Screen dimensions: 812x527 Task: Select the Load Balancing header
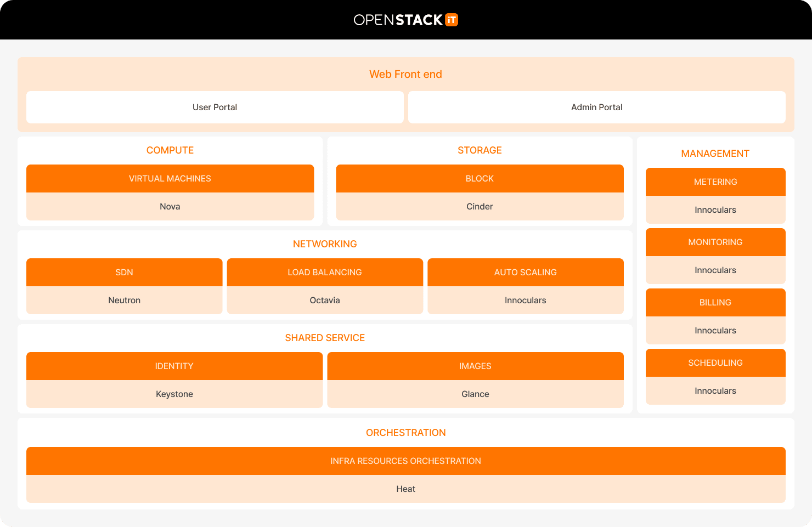(x=324, y=273)
